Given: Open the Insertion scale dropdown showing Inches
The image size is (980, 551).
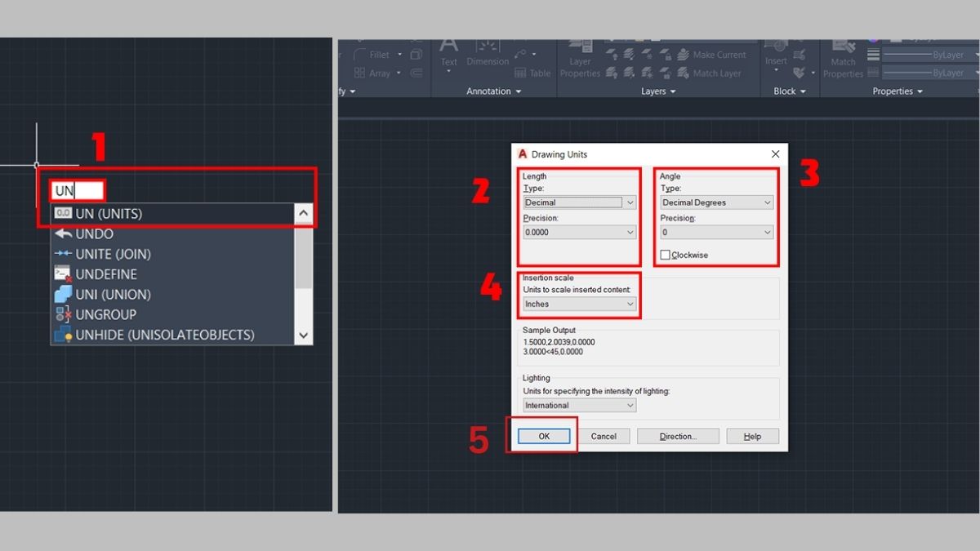Looking at the screenshot, I should click(x=580, y=304).
